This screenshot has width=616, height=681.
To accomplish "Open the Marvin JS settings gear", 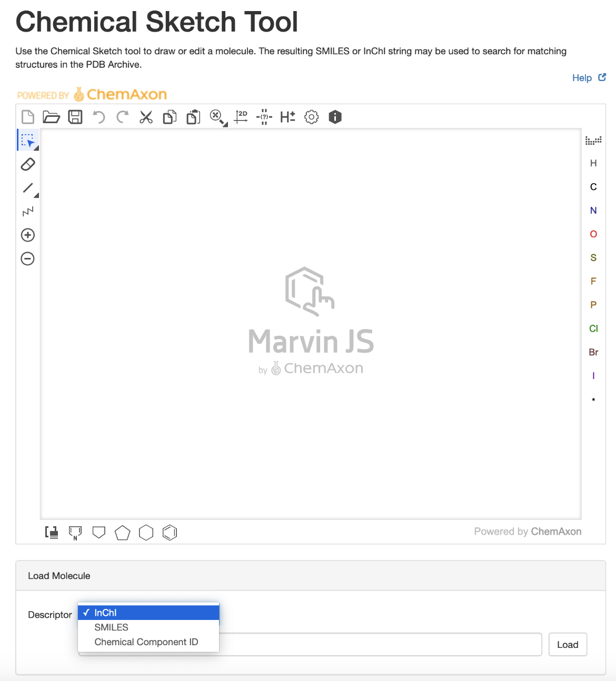I will tap(312, 117).
